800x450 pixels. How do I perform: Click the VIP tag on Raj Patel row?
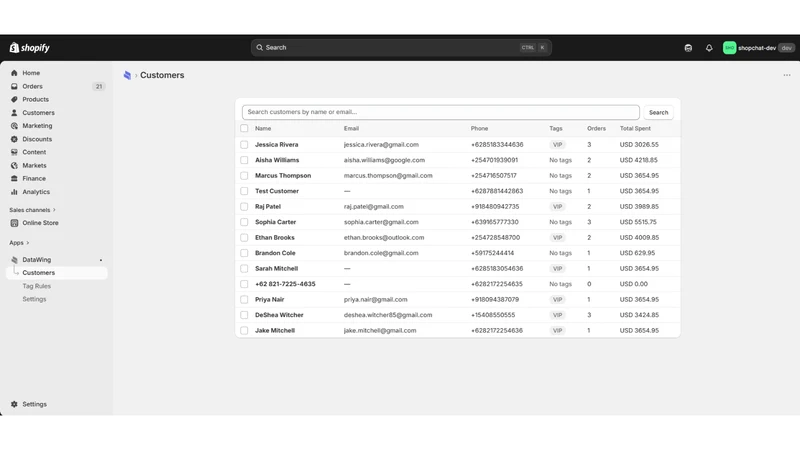pyautogui.click(x=557, y=207)
